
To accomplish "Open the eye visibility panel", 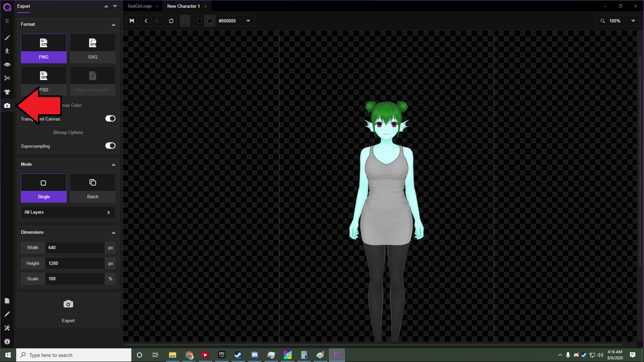I will [7, 64].
